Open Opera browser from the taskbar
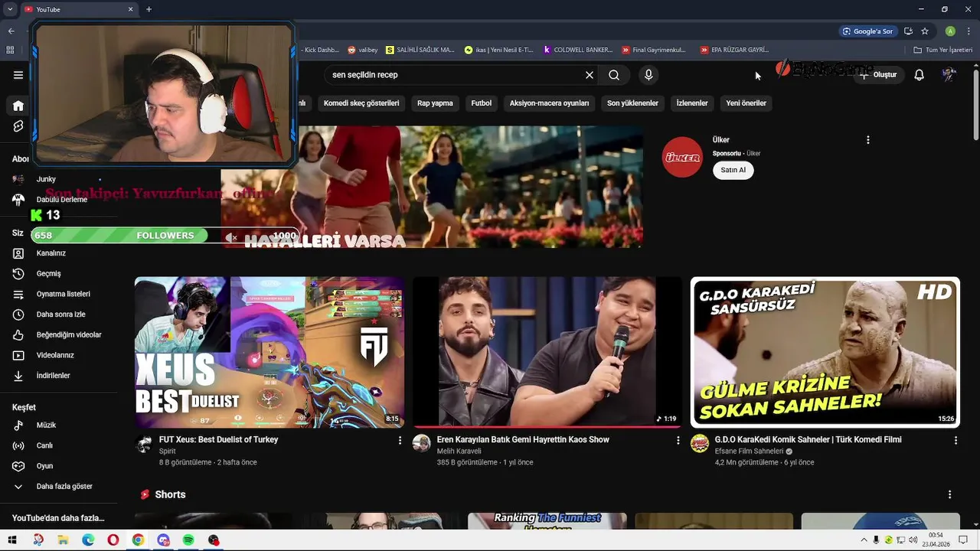Image resolution: width=980 pixels, height=551 pixels. click(x=113, y=540)
